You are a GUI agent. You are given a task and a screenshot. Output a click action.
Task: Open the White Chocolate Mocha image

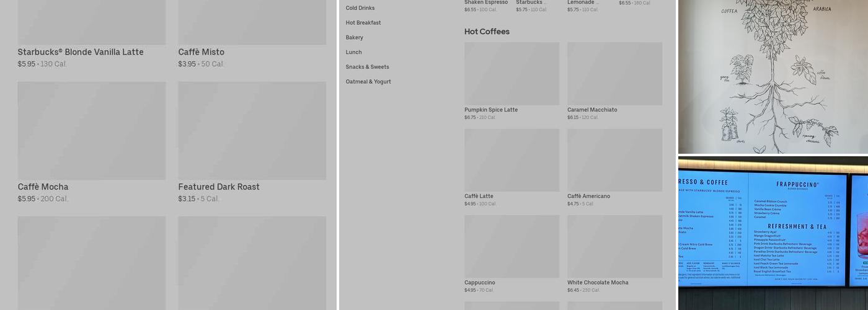click(x=614, y=246)
